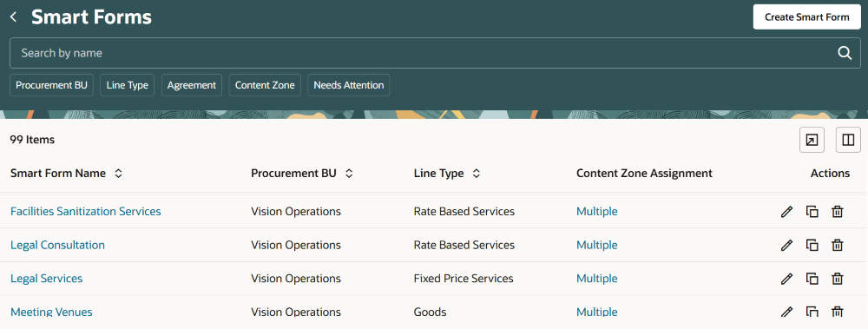The image size is (868, 329).
Task: Sort by Procurement BU column arrows
Action: 349,174
